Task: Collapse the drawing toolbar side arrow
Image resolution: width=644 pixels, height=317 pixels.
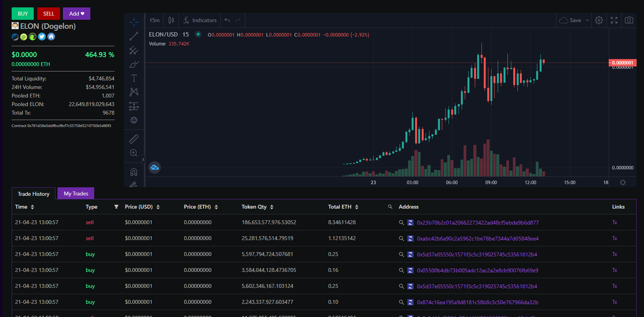Action: 143,160
